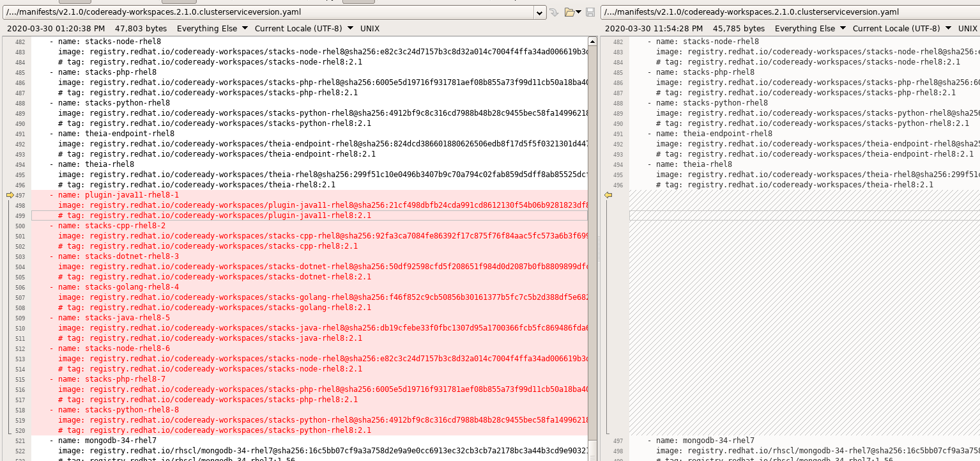
Task: Click left '# tag' line for plugin-java11-rhel8:2.1
Action: [x=215, y=215]
